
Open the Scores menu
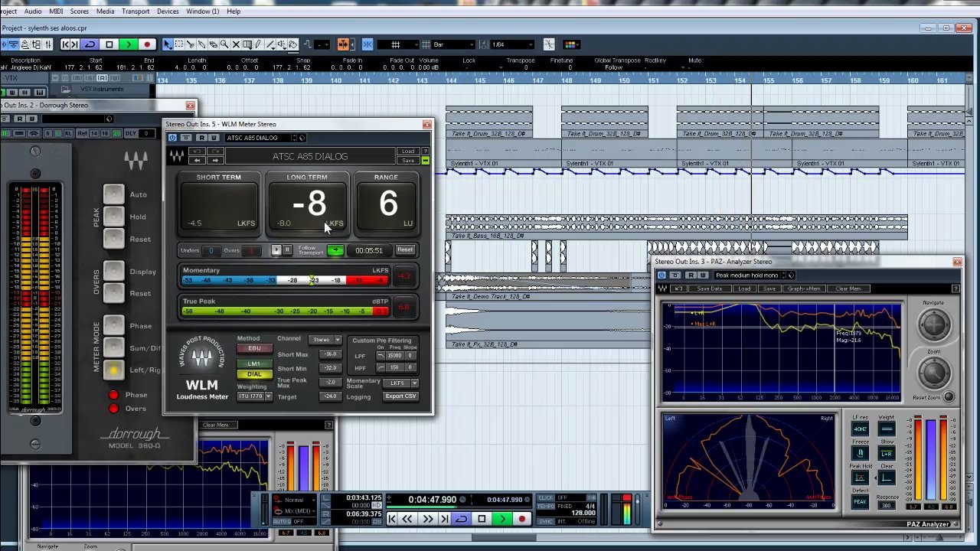point(79,11)
